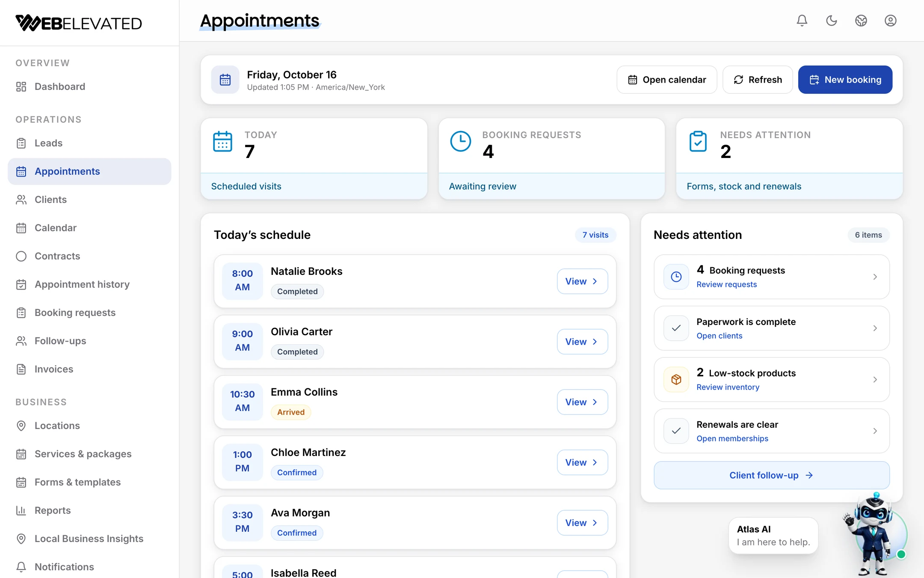Expand the Paperwork is complete row chevron

click(875, 328)
